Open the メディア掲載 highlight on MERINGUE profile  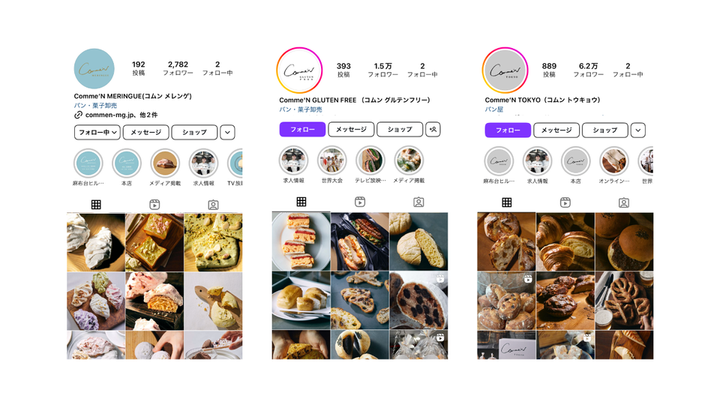coord(165,163)
